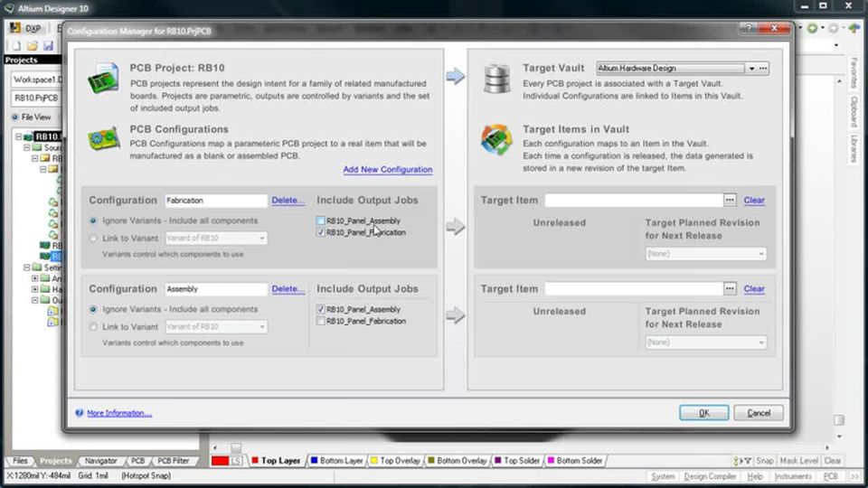Click the Target Items in Vault icon

[x=496, y=139]
